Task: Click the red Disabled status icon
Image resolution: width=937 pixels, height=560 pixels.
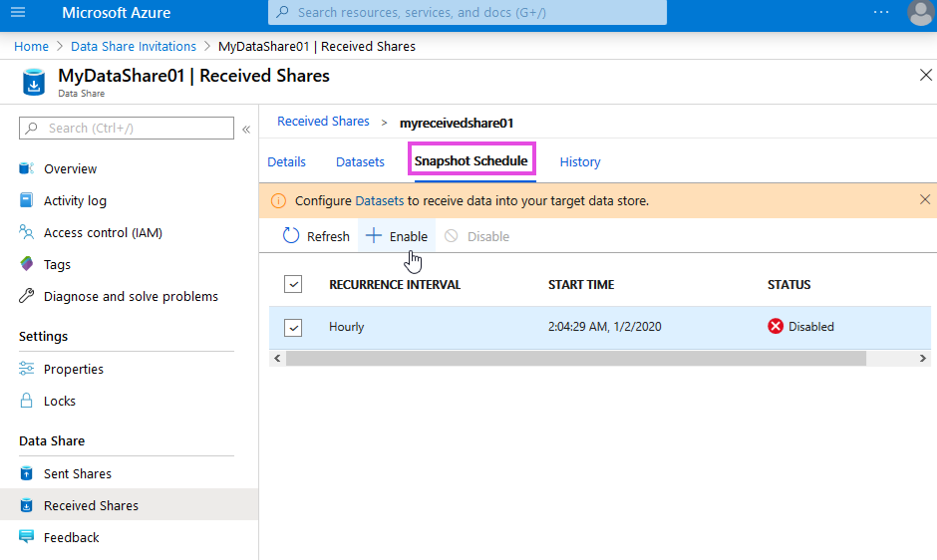Action: 776,326
